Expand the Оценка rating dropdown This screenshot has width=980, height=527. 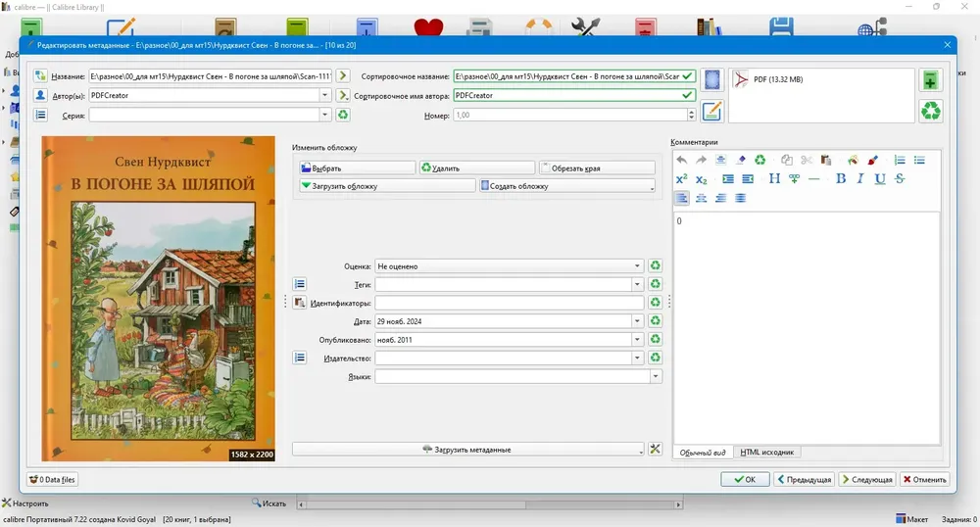click(637, 266)
